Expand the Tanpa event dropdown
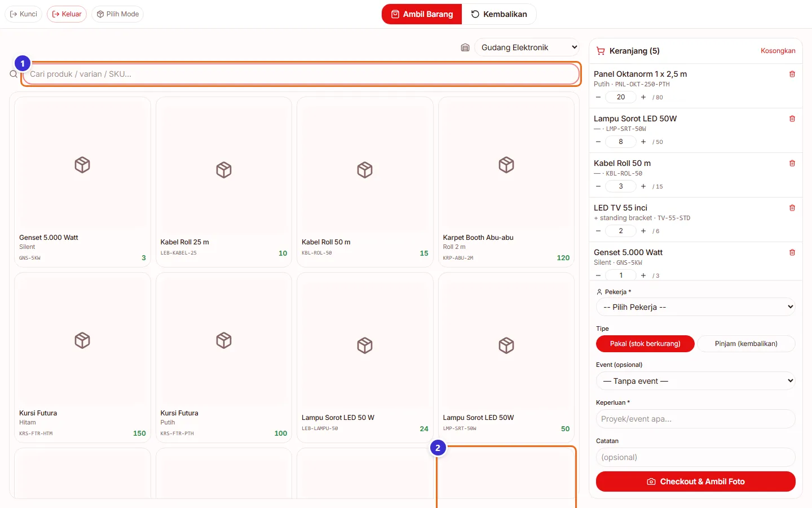The height and width of the screenshot is (508, 812). [696, 381]
